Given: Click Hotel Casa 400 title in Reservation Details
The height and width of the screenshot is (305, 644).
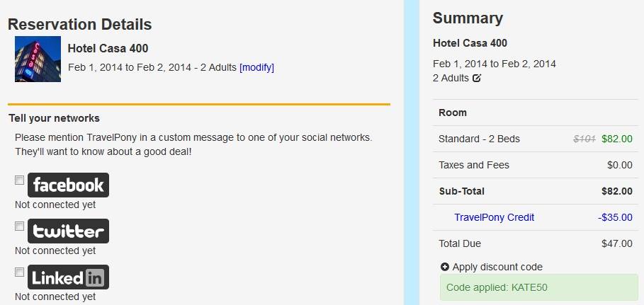Looking at the screenshot, I should coord(108,48).
